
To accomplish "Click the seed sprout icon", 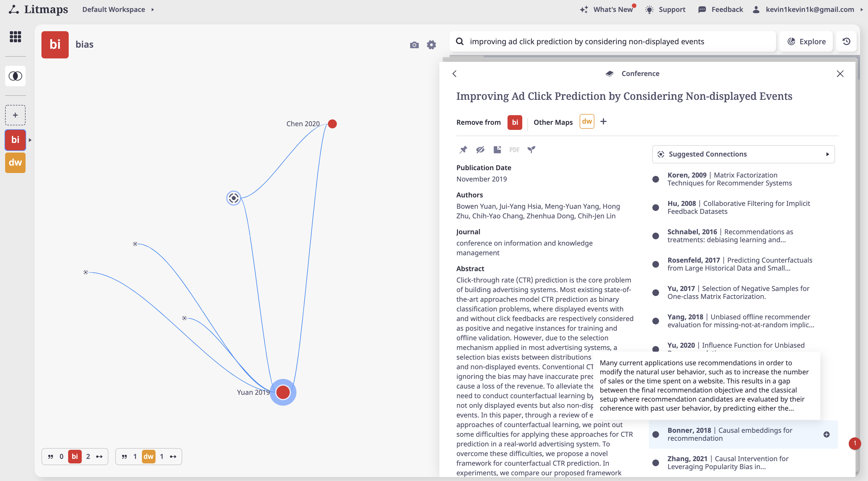I will coord(531,149).
